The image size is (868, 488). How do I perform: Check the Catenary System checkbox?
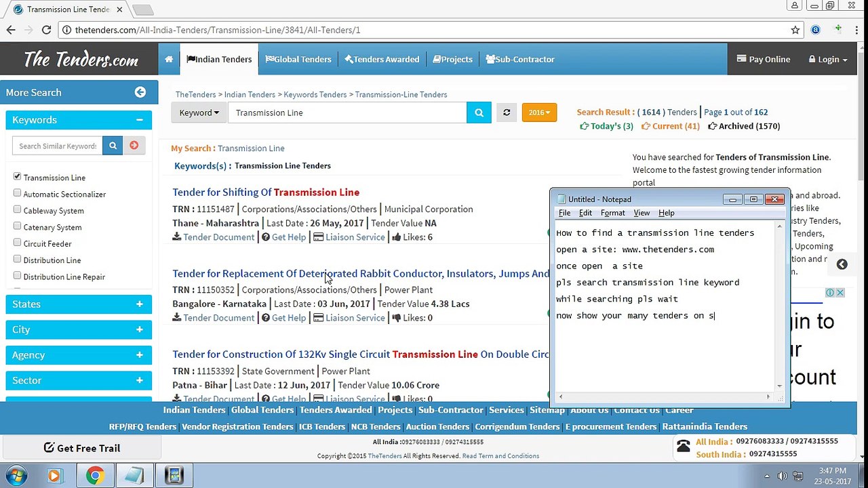(17, 226)
